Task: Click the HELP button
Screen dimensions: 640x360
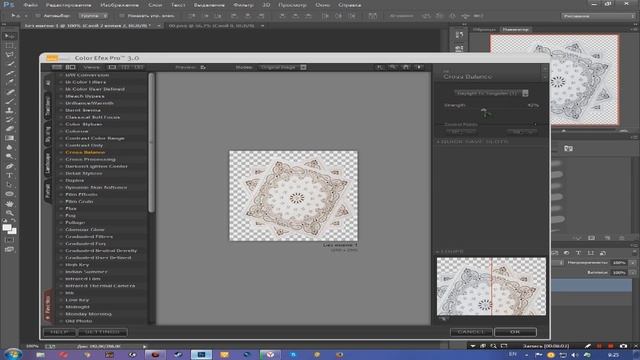Action: coord(60,332)
